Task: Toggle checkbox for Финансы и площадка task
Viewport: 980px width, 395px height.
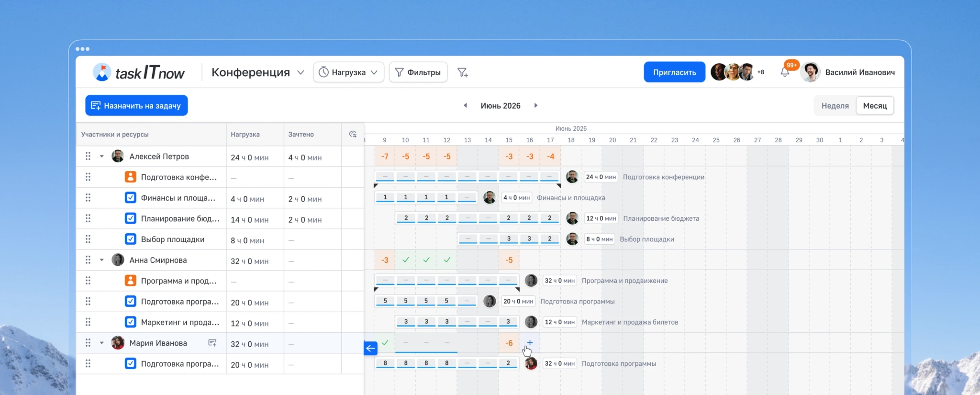Action: click(x=130, y=198)
